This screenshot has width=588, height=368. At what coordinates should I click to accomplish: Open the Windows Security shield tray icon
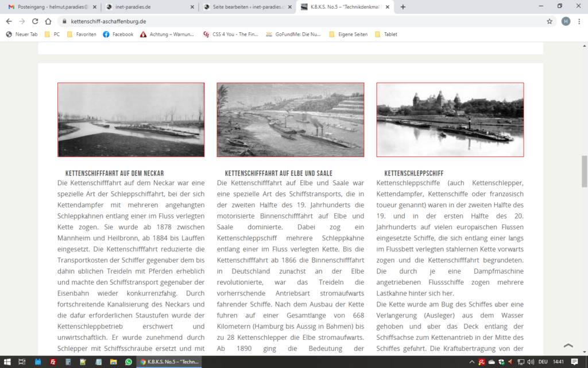(x=501, y=362)
